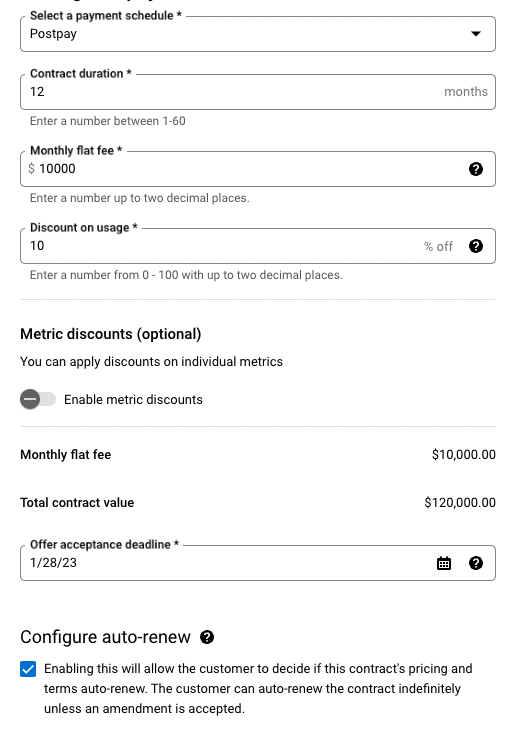Screen dimensions: 517x731
Task: Expand the payment schedule dropdown arrow
Action: point(476,34)
